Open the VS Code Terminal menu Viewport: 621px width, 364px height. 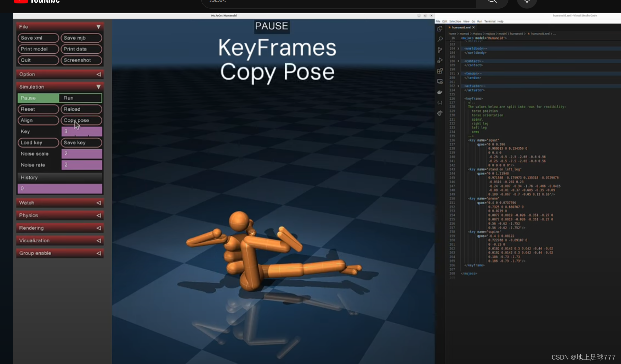click(490, 21)
